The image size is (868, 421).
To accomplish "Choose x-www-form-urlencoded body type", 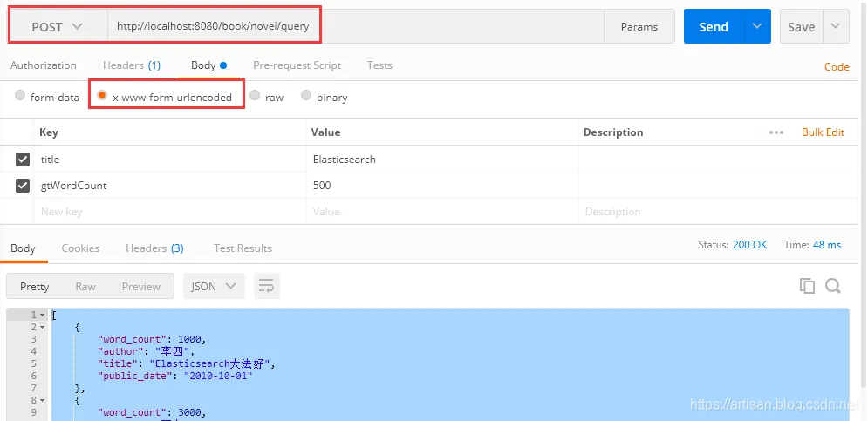I will click(102, 95).
